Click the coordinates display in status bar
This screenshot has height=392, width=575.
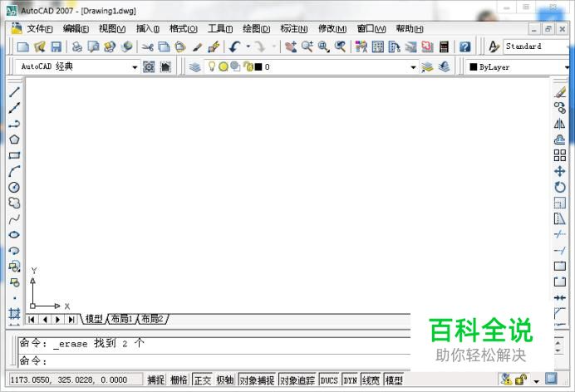(x=76, y=380)
